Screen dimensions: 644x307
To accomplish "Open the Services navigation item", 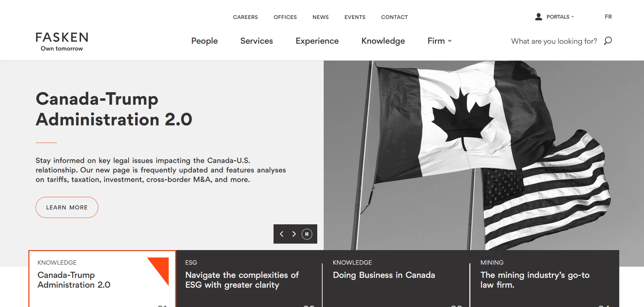I will click(257, 41).
